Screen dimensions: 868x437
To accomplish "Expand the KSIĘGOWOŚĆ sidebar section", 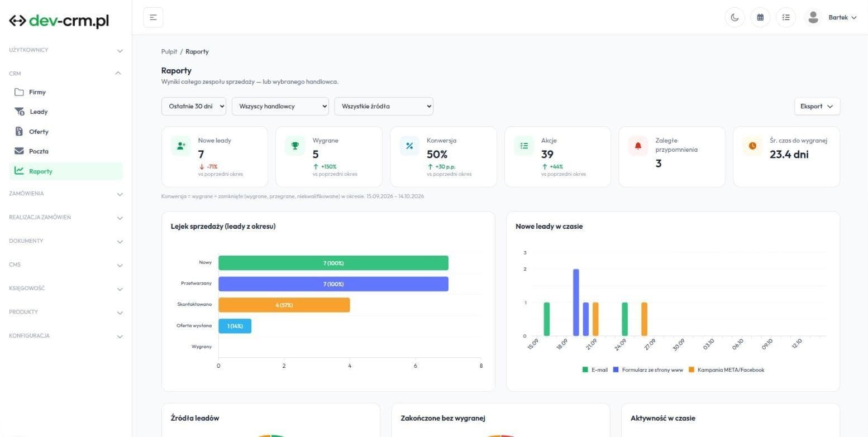I will click(x=66, y=289).
